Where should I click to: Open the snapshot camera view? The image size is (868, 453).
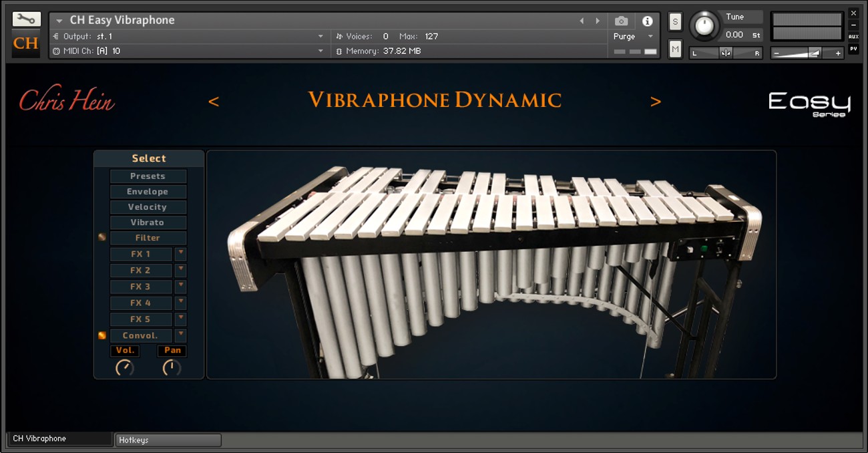[x=621, y=21]
